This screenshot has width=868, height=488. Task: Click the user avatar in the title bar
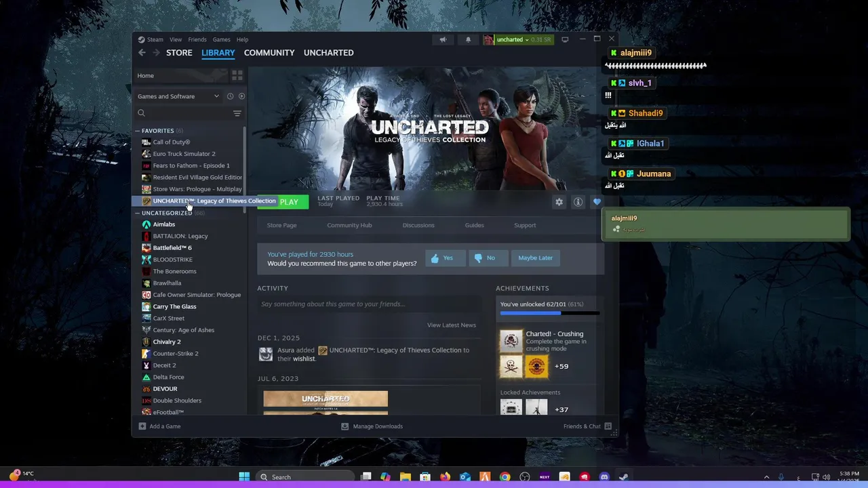(488, 39)
